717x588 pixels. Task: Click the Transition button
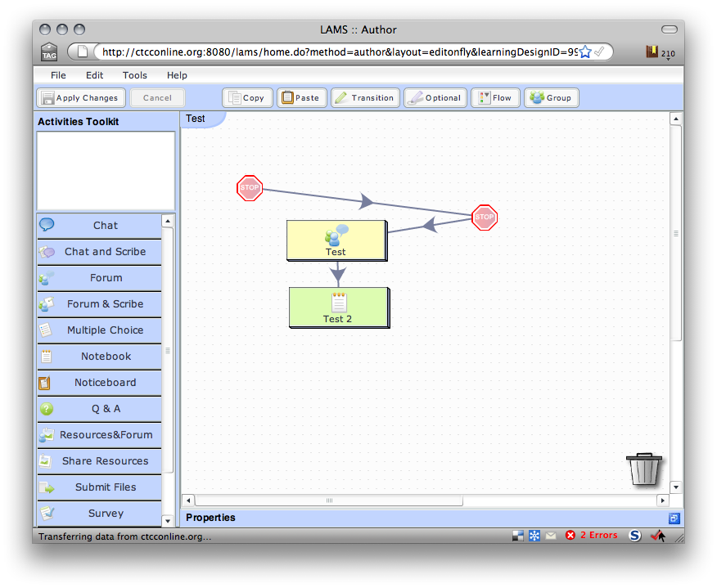point(365,98)
